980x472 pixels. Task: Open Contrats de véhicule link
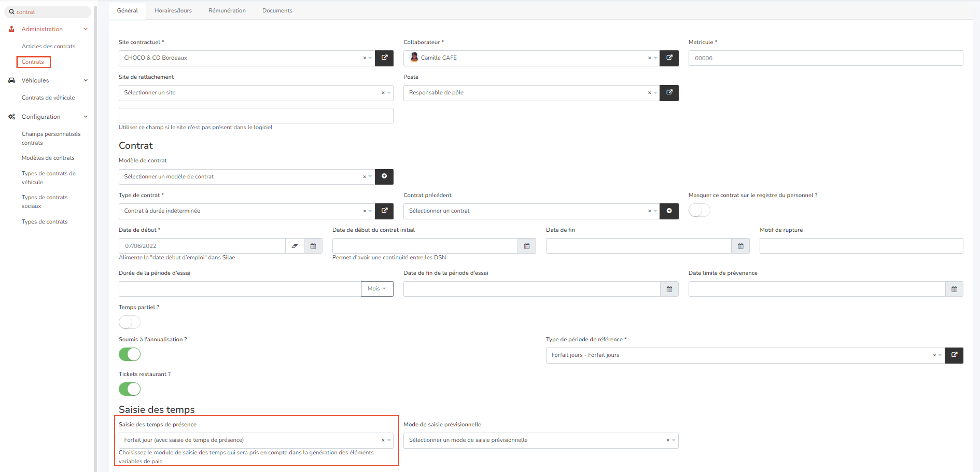(x=48, y=97)
